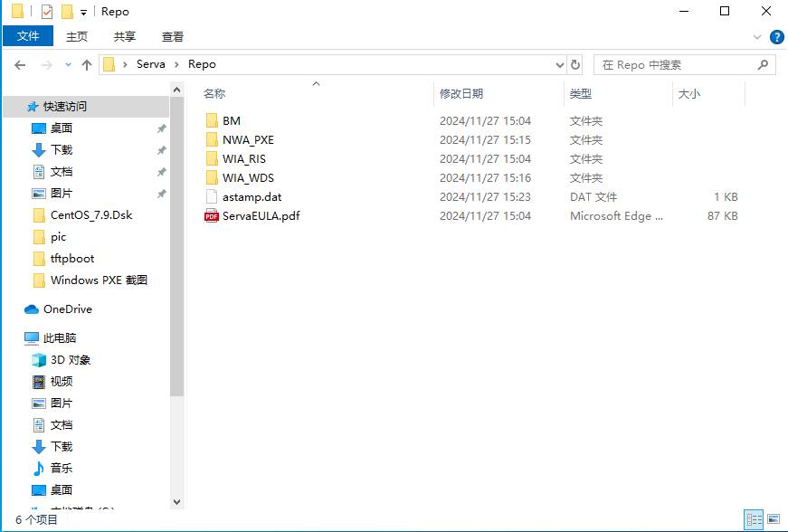Select the ServaEULA.pdf file icon
788x532 pixels.
tap(212, 216)
